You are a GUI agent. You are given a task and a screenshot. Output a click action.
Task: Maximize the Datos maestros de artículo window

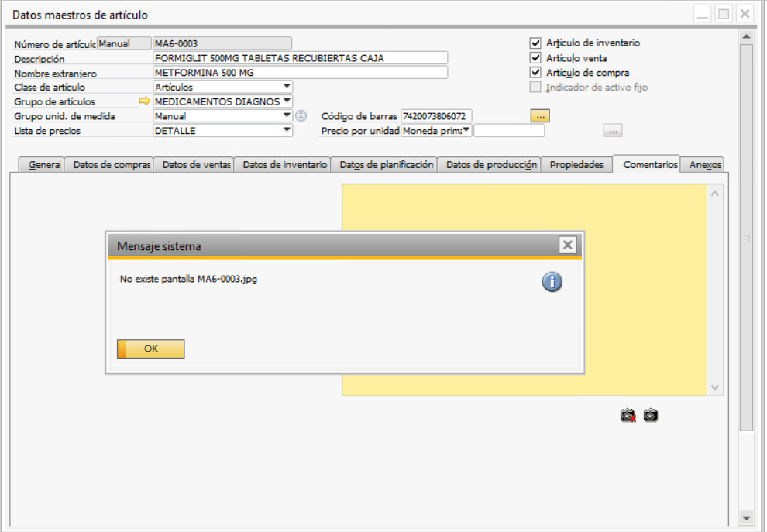(x=724, y=14)
